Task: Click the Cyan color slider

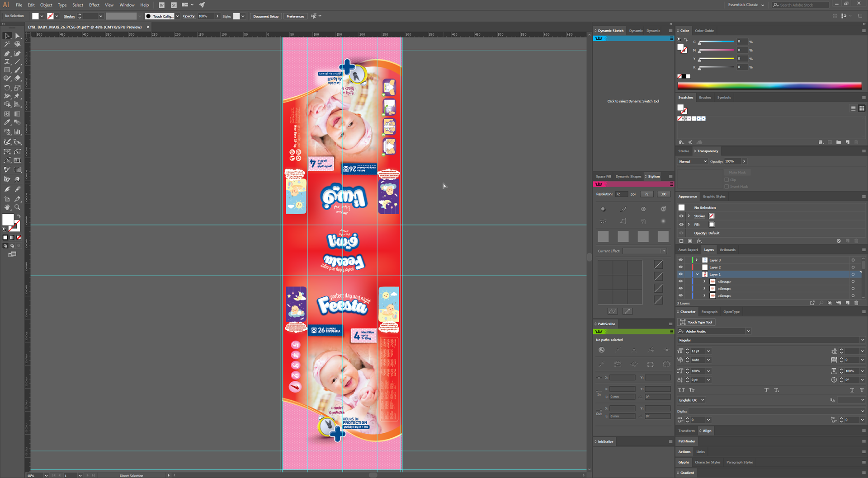Action: 716,42
